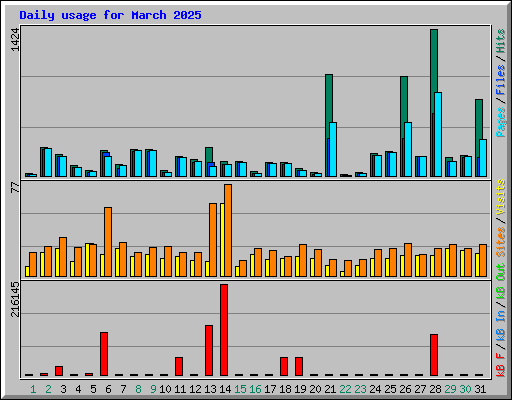
Task: Click x-axis day label "4"
Action: tap(78, 389)
